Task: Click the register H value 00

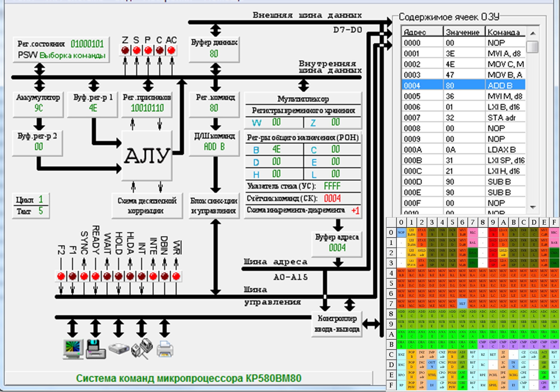Action: (276, 174)
